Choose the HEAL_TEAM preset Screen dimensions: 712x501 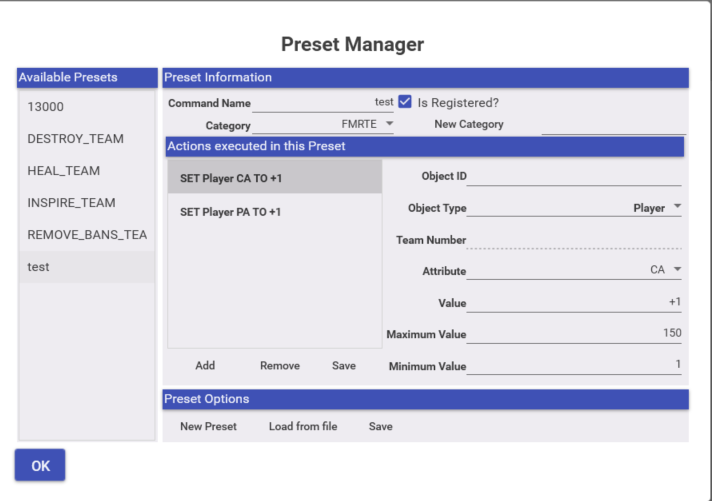click(x=87, y=171)
